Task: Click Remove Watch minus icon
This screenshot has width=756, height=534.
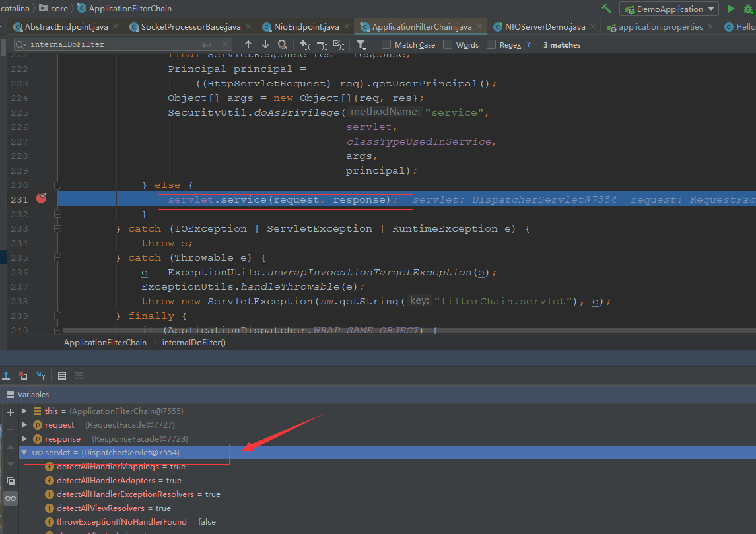Action: (11, 430)
